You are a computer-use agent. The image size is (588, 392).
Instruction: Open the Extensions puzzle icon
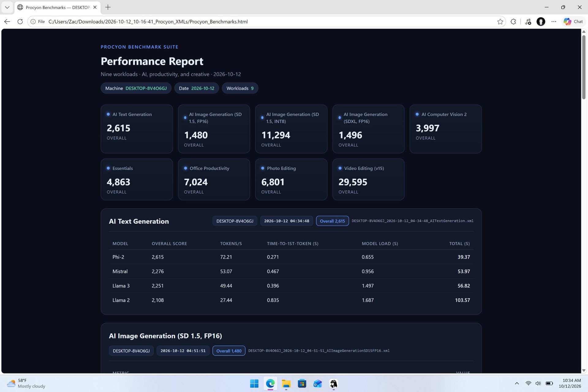tap(514, 21)
